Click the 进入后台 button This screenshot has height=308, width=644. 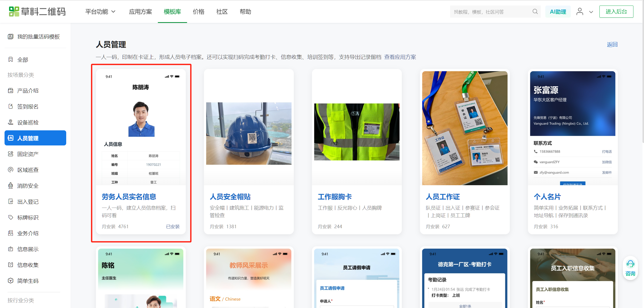(616, 12)
